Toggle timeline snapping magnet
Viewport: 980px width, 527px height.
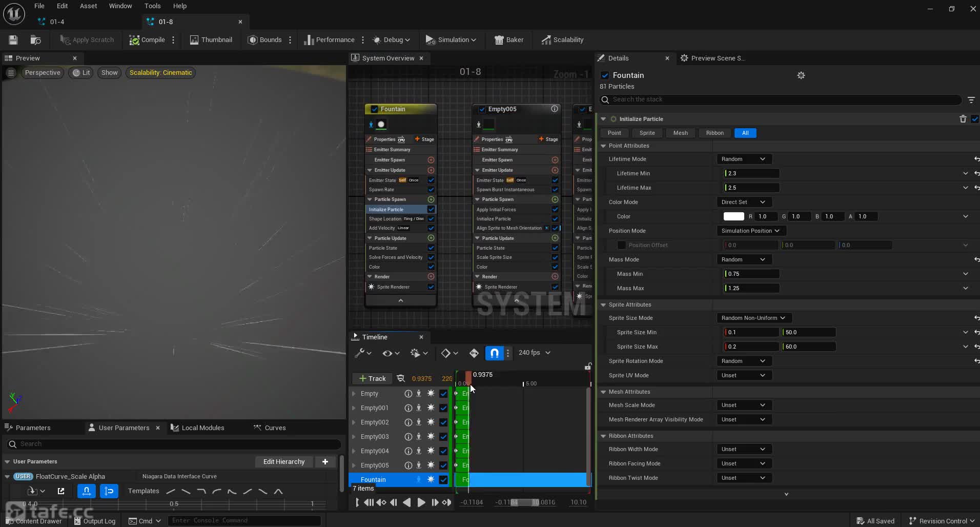494,353
